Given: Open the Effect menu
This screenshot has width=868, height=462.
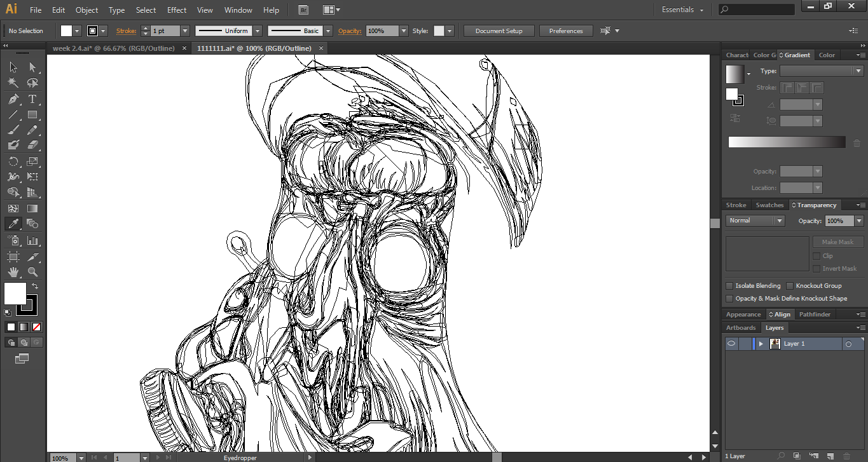Looking at the screenshot, I should 177,10.
